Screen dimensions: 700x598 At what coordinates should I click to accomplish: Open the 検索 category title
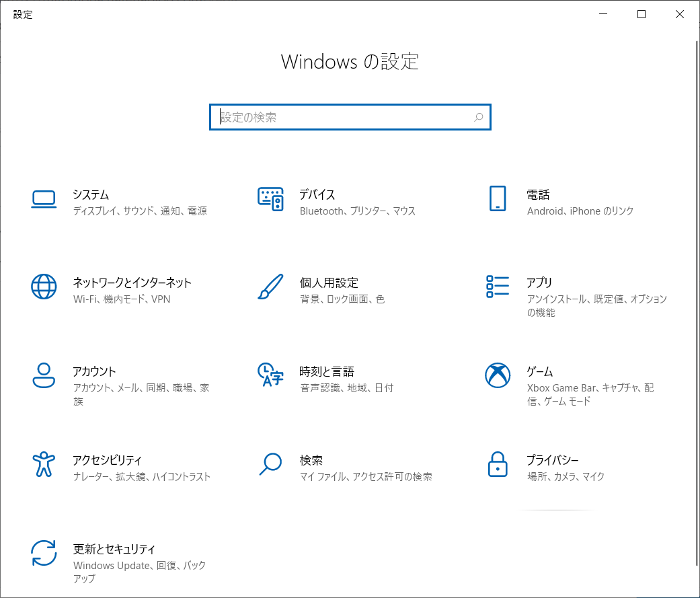tap(311, 459)
